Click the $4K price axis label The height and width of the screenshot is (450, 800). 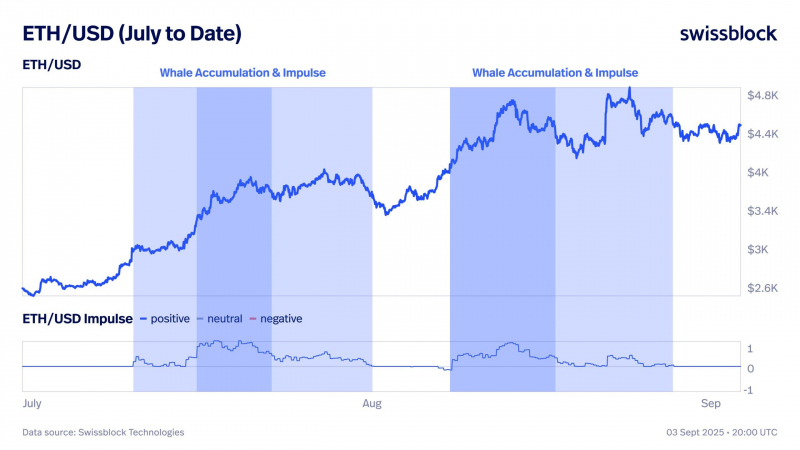[x=758, y=172]
